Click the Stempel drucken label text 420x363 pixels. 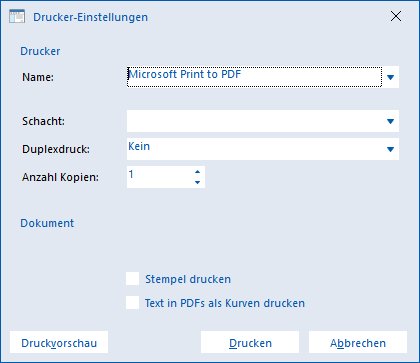tap(188, 279)
